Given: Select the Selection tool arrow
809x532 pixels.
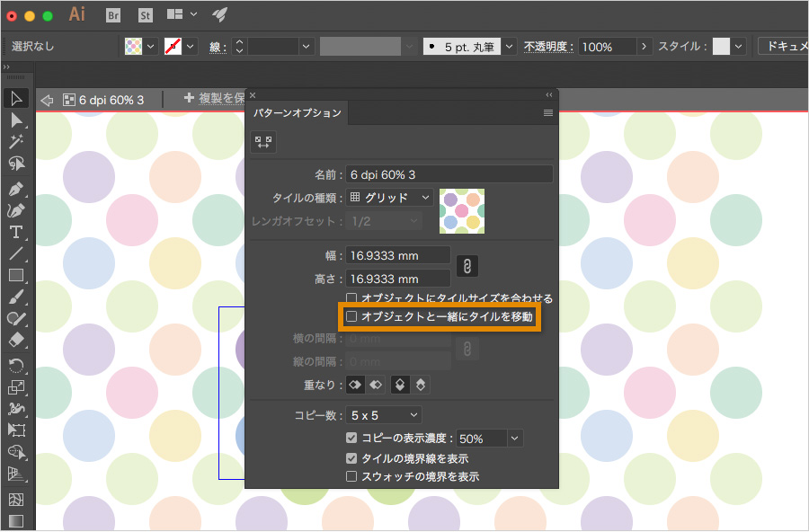Looking at the screenshot, I should [x=16, y=98].
